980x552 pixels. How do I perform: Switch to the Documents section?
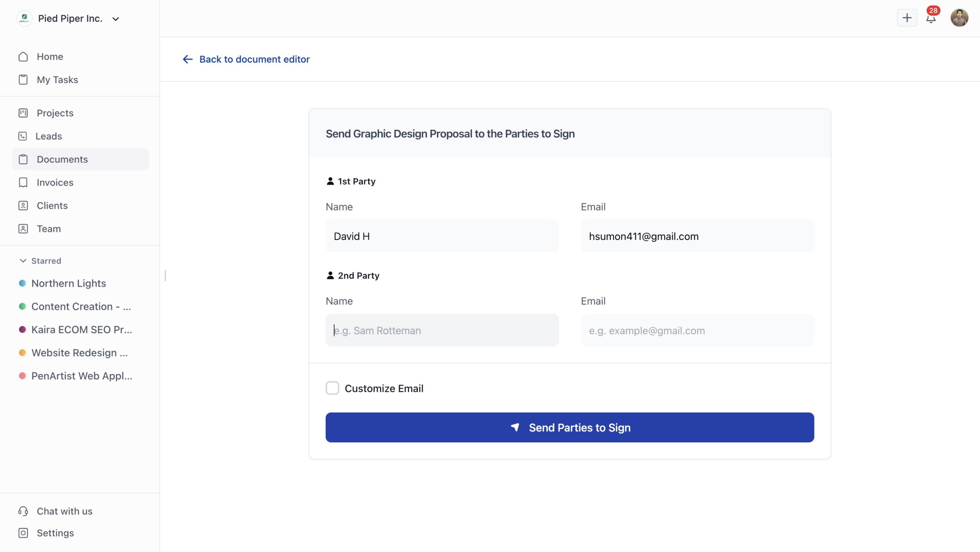click(x=62, y=159)
